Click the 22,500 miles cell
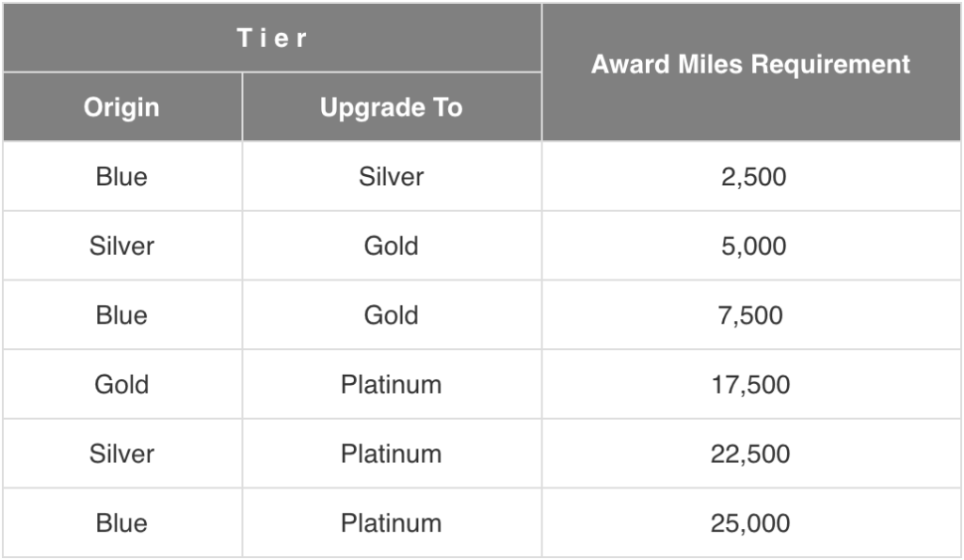The width and height of the screenshot is (964, 560). [x=750, y=455]
